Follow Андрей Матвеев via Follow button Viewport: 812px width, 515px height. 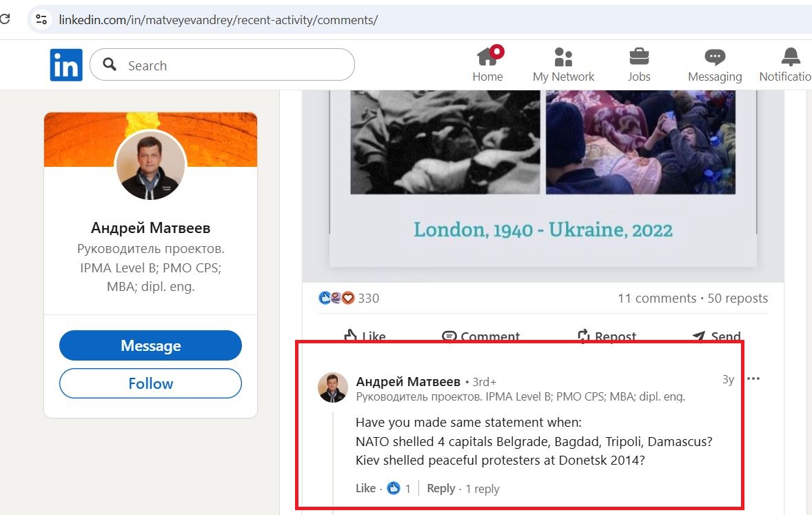(x=150, y=383)
